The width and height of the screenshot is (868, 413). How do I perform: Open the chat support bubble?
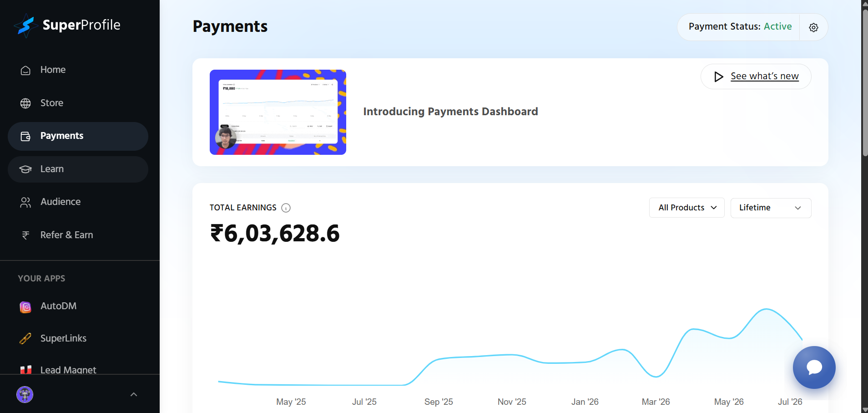[x=814, y=367]
